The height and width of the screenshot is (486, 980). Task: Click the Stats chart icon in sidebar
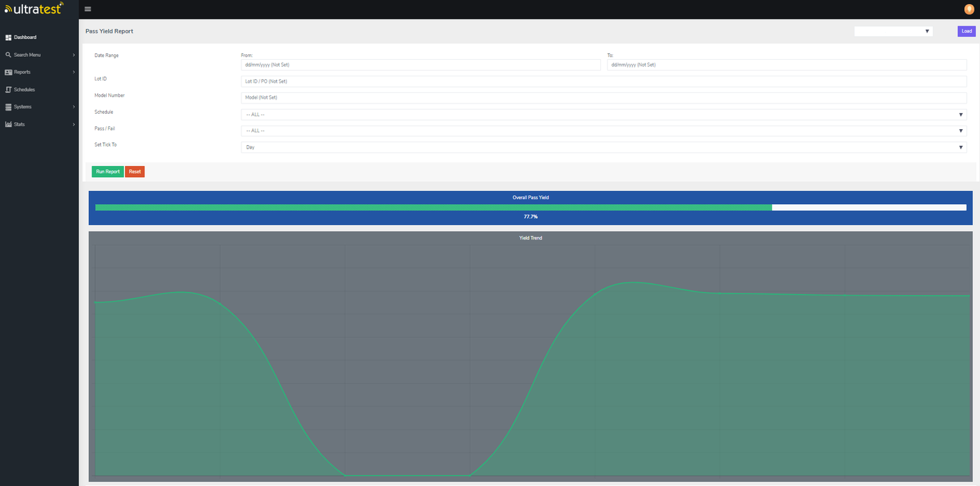pyautogui.click(x=8, y=124)
